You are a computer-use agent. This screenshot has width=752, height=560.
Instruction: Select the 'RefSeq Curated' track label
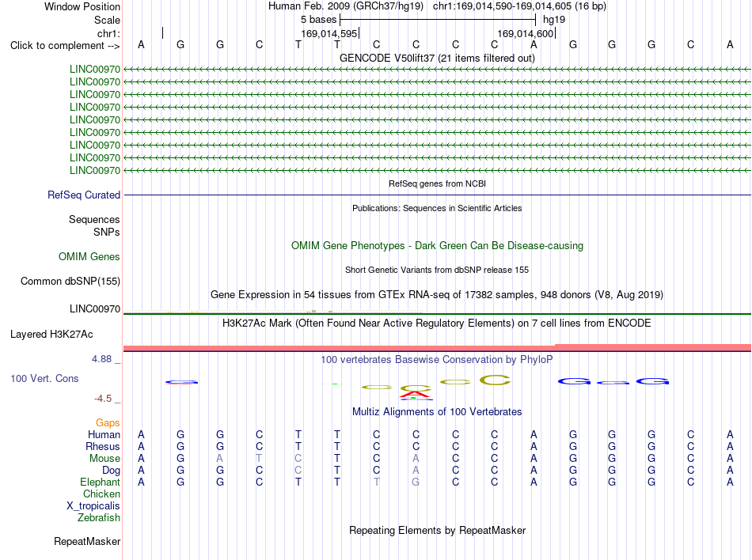(84, 195)
